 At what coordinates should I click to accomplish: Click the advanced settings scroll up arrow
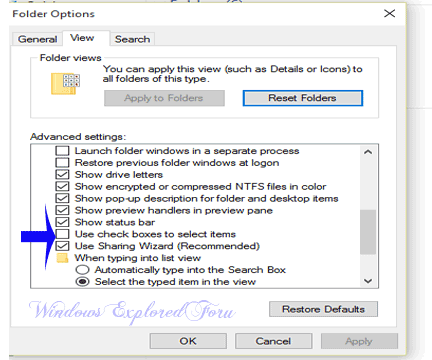[368, 152]
